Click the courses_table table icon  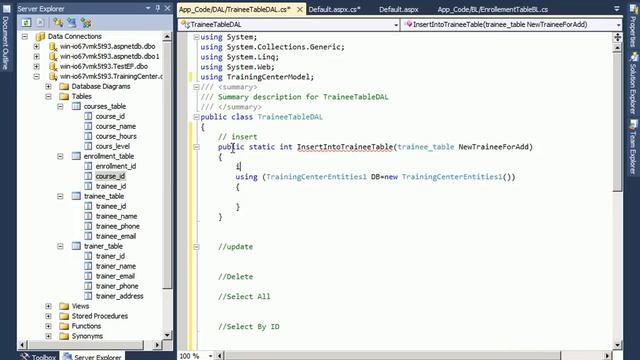[x=76, y=106]
